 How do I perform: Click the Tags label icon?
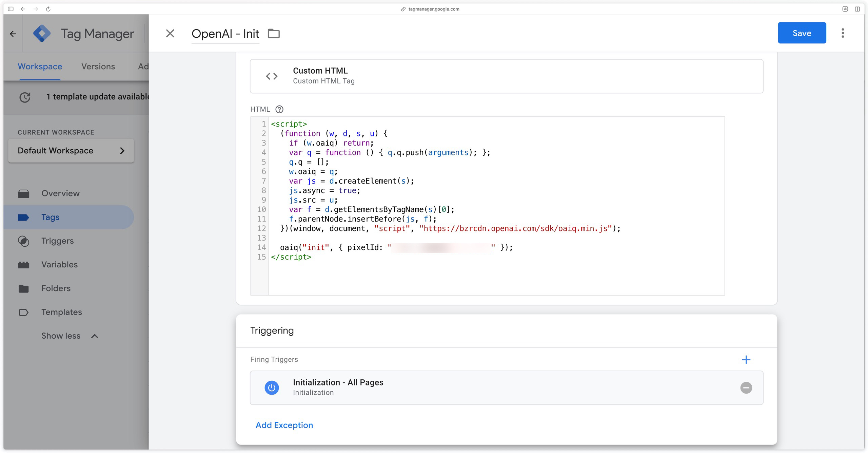click(x=23, y=218)
